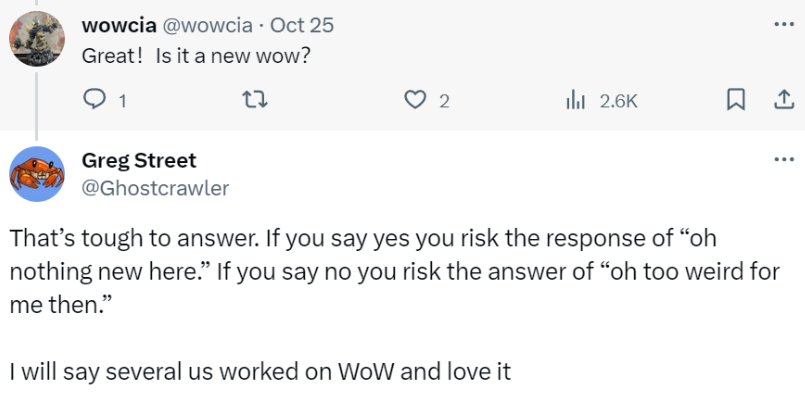
Task: Open wowcia's profile picture
Action: pos(37,38)
